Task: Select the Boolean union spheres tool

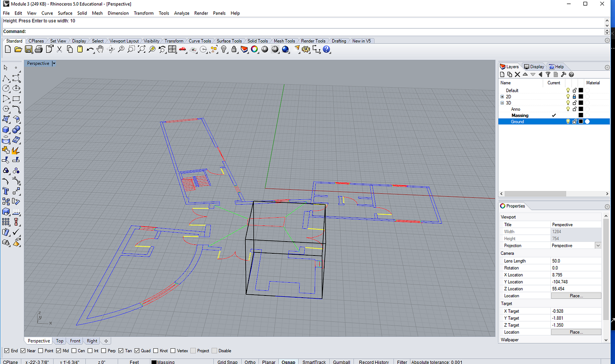Action: pos(16,129)
